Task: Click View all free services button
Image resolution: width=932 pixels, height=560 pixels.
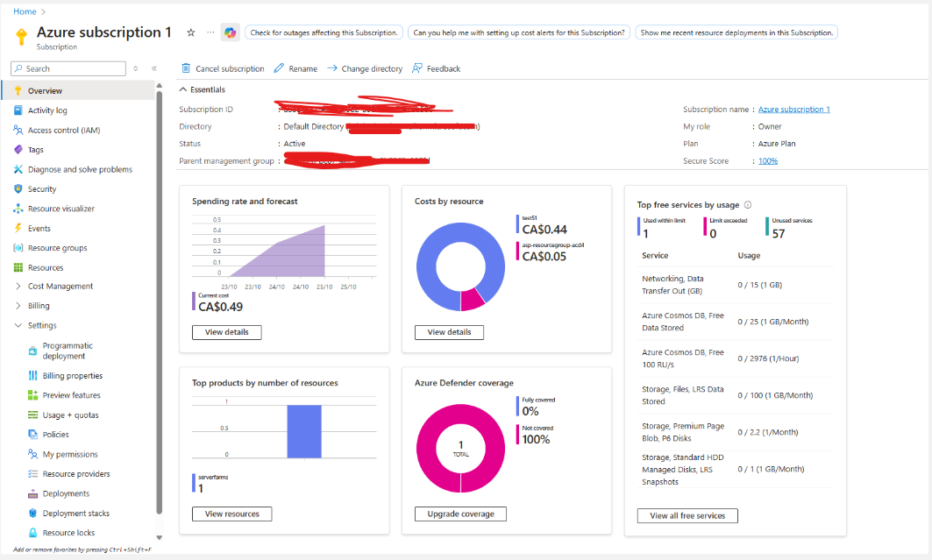Action: tap(687, 515)
